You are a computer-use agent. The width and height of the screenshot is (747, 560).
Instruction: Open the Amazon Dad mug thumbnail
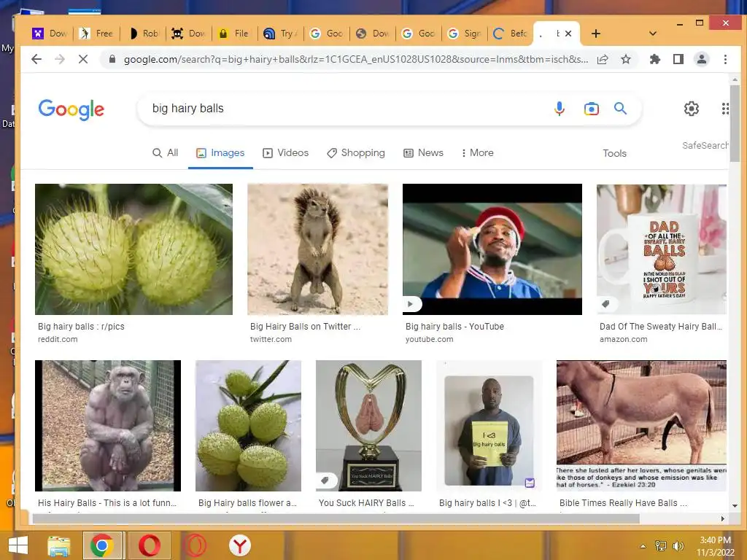tap(662, 249)
